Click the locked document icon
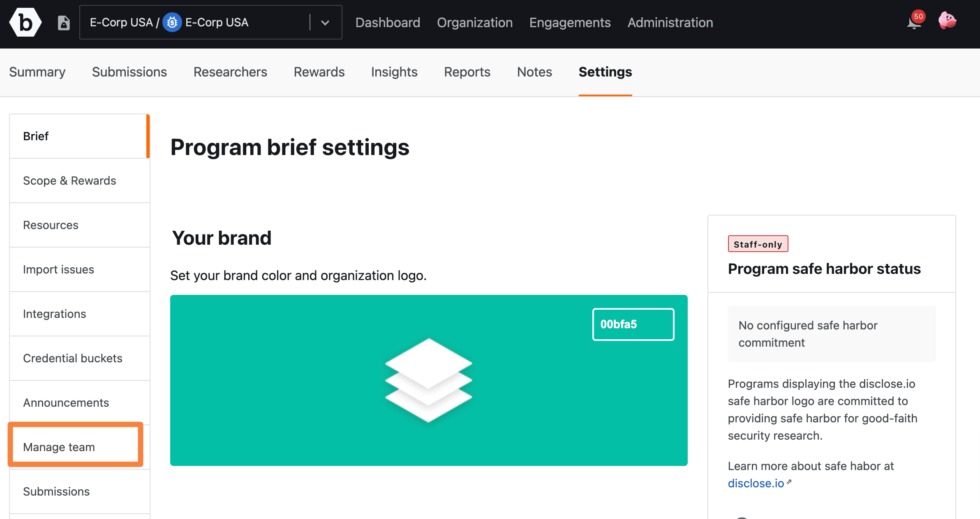 (x=64, y=23)
